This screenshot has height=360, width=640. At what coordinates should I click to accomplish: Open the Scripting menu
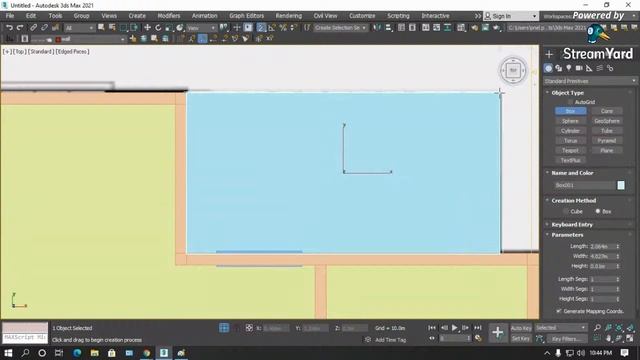398,16
